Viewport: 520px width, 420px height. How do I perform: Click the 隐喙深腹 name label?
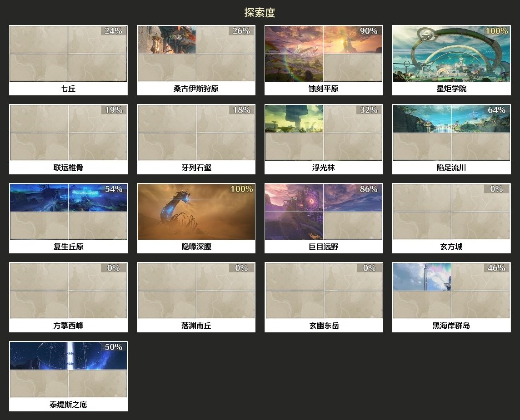[196, 247]
